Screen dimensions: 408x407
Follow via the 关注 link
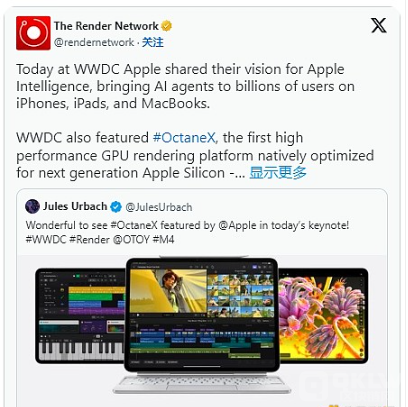coord(153,43)
